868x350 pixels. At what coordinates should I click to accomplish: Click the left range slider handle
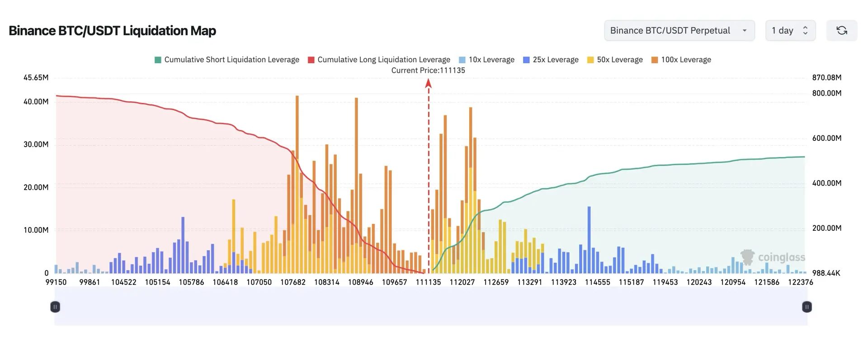pos(55,307)
